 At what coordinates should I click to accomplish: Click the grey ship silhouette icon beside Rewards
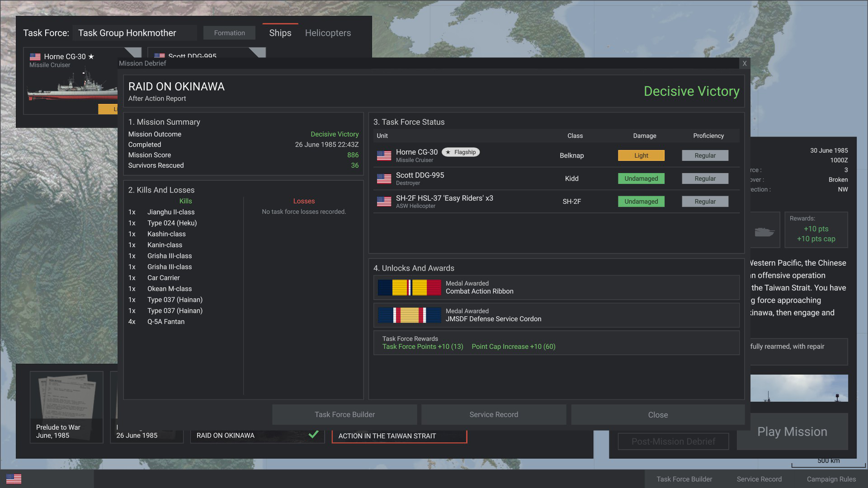764,232
